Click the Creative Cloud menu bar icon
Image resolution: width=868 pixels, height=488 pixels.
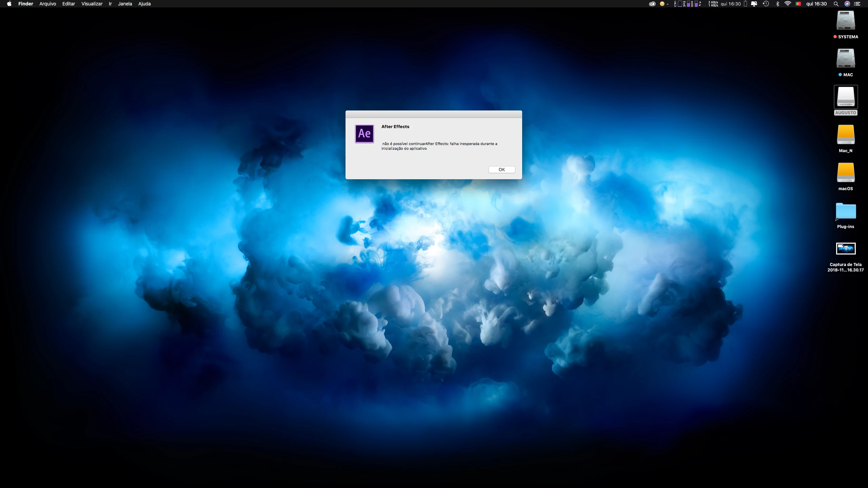(x=652, y=4)
